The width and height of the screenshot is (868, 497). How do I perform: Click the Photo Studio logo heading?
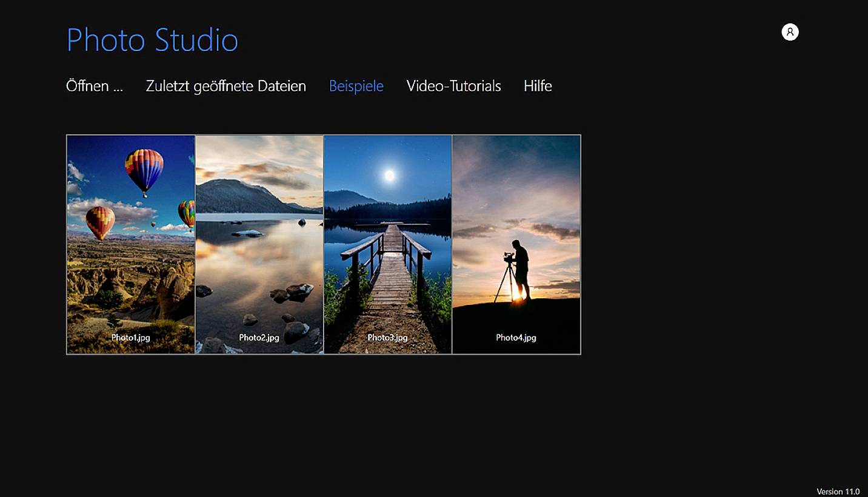point(152,40)
